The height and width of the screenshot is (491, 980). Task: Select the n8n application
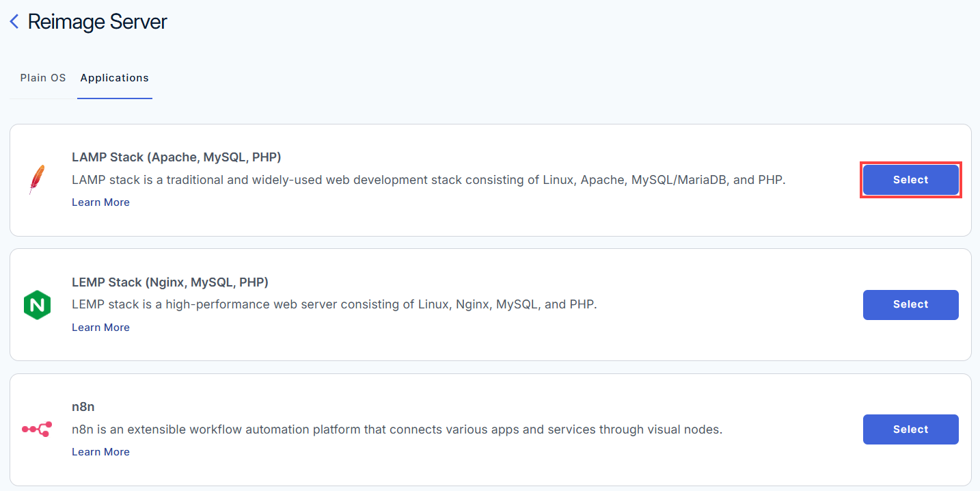pos(911,429)
